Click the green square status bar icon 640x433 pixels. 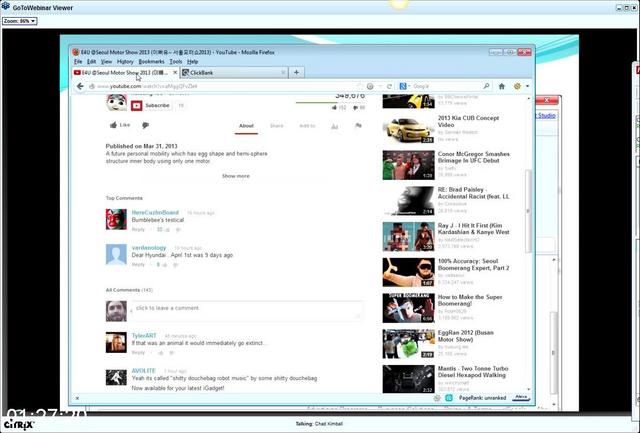449,398
